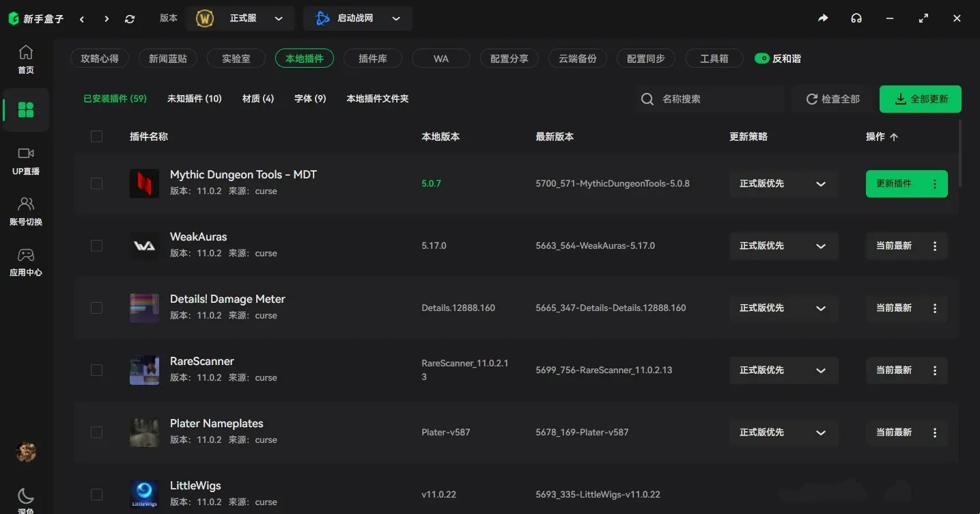
Task: Click the 新手盒子 logo
Action: click(x=36, y=19)
